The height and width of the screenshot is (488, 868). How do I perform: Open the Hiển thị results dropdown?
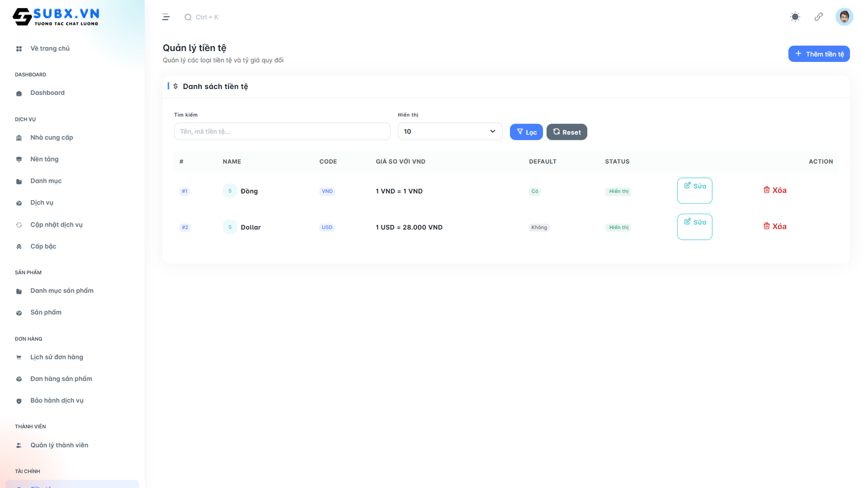click(x=450, y=131)
